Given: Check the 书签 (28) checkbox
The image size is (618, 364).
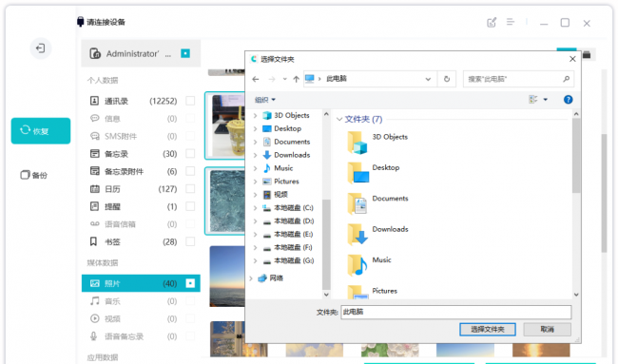Looking at the screenshot, I should coord(190,241).
